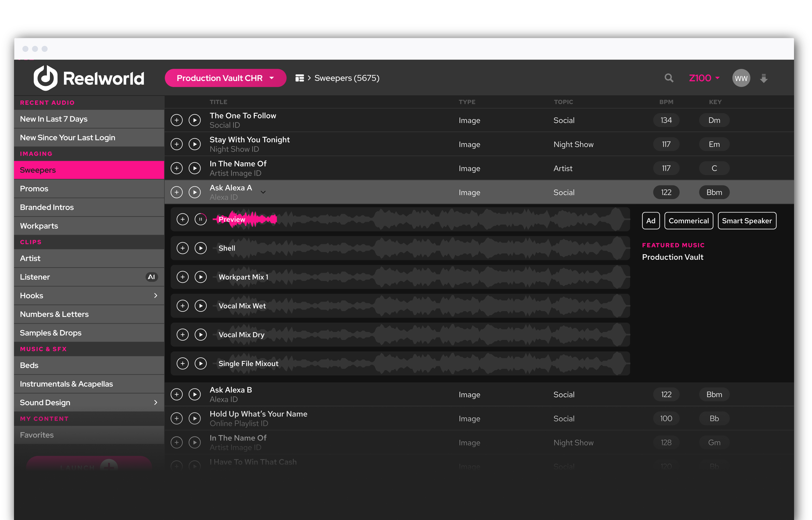Add Vocal Mix Dry with plus icon
This screenshot has width=812, height=520.
click(x=183, y=335)
